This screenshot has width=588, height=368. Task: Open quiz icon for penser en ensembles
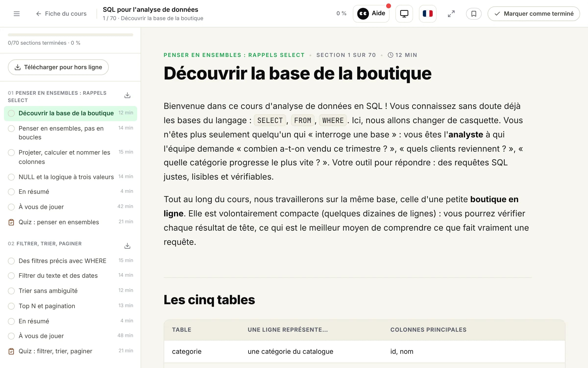pos(11,222)
